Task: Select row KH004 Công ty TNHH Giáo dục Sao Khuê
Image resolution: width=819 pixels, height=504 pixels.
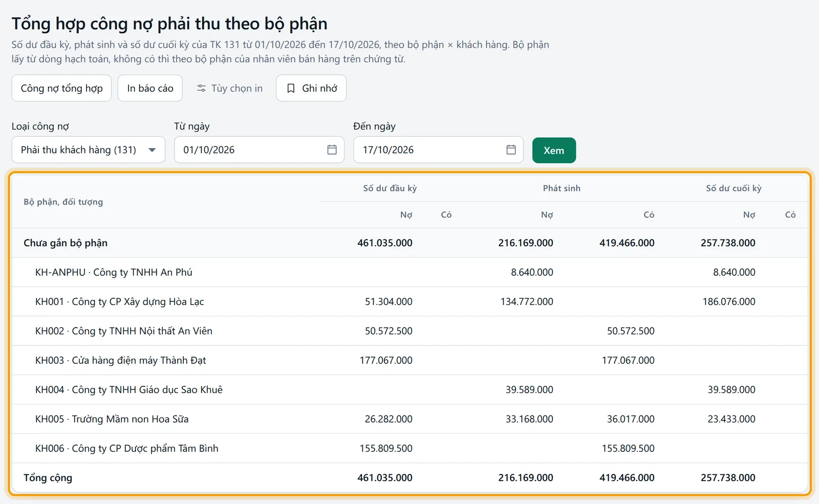Action: coord(409,389)
